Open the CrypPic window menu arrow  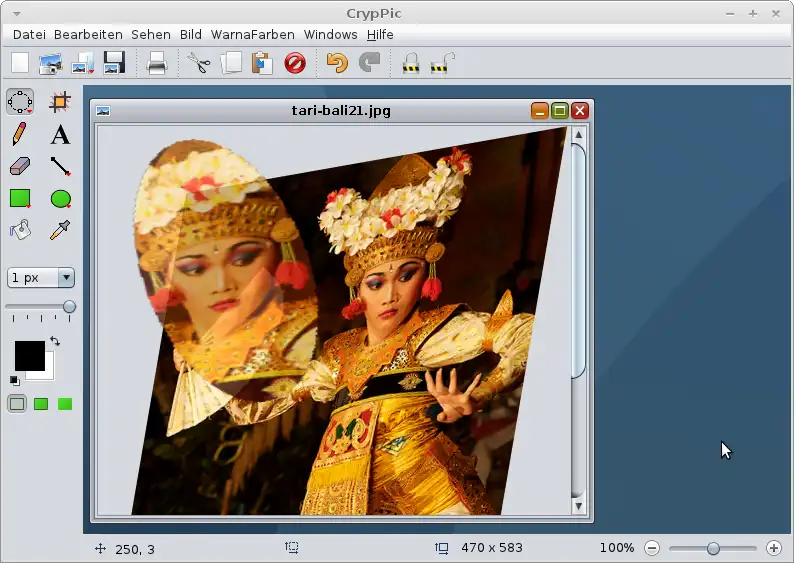tap(16, 14)
